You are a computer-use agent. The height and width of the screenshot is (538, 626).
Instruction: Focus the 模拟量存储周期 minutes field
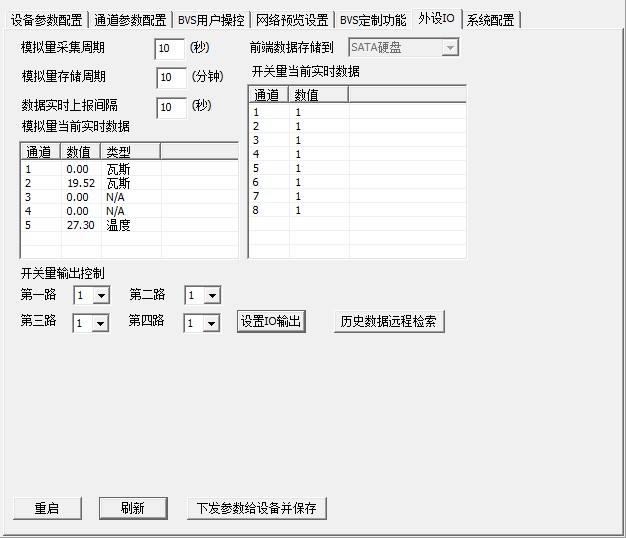pyautogui.click(x=170, y=77)
